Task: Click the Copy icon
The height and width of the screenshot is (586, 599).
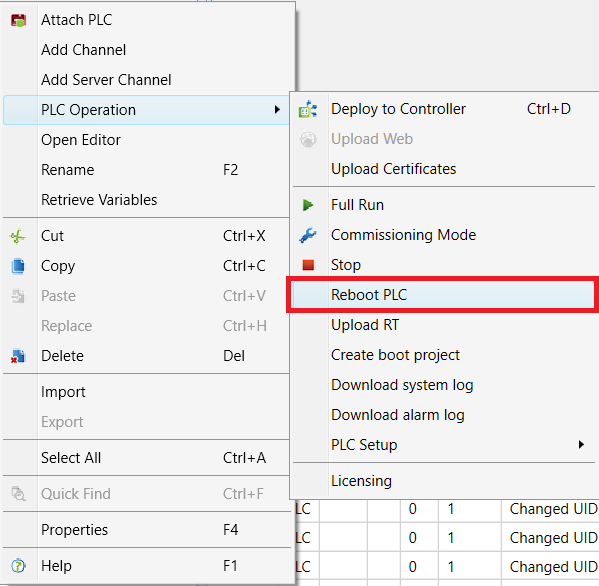Action: pos(18,266)
